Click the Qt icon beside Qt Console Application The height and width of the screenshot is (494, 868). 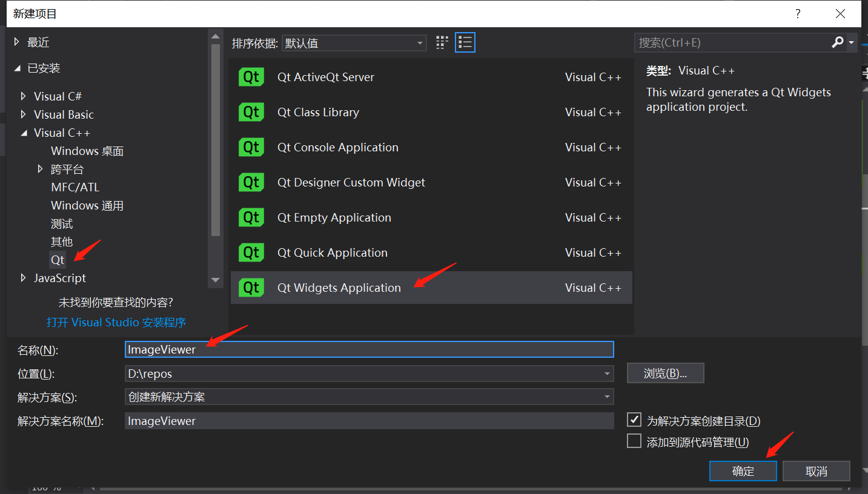(x=251, y=147)
